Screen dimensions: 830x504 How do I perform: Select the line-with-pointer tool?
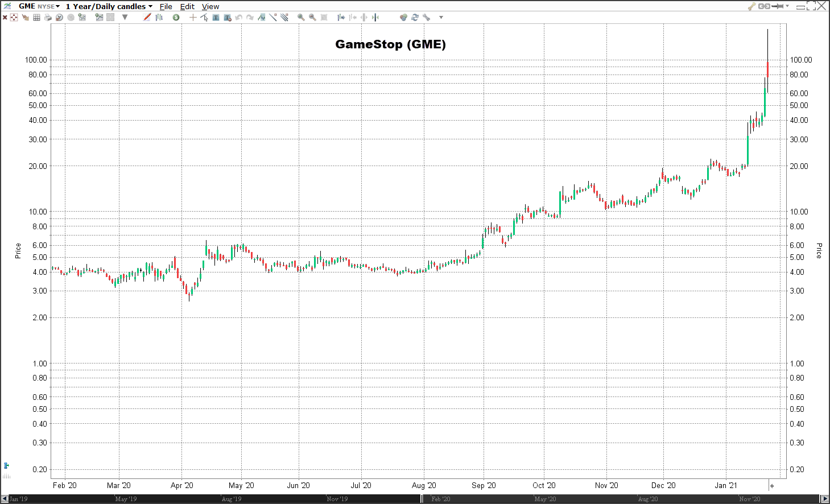[x=204, y=17]
